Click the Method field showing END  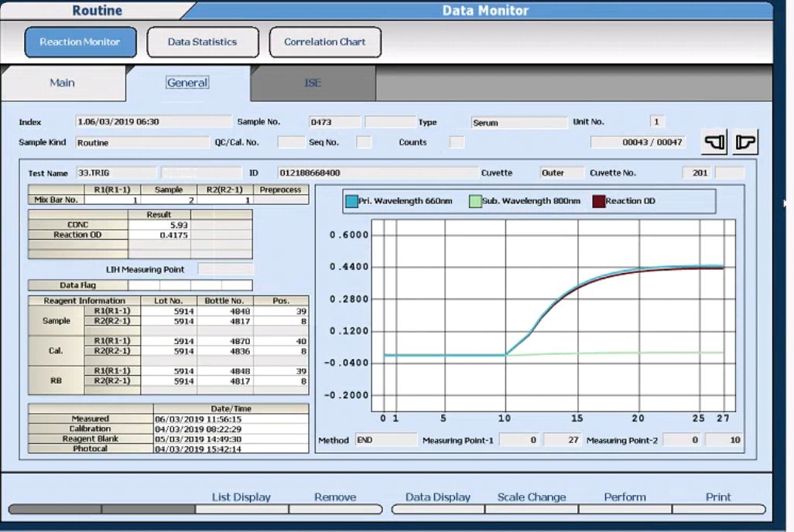(x=386, y=441)
